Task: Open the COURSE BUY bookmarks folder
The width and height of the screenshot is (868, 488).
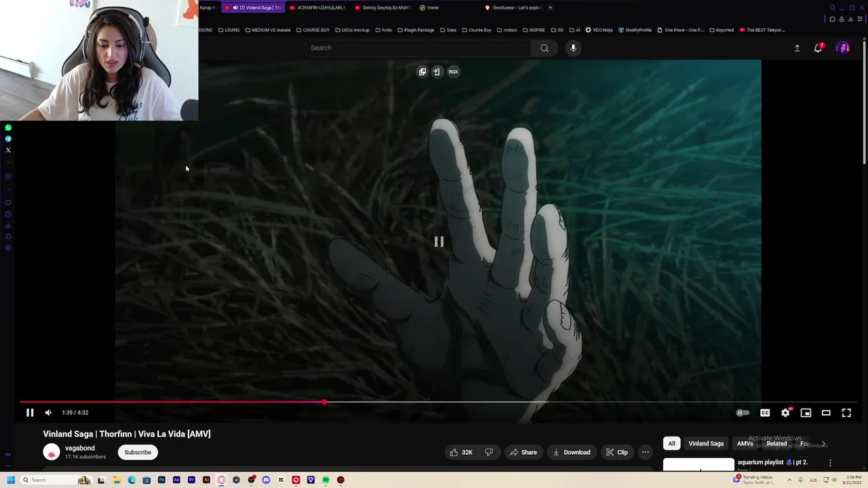Action: [313, 30]
